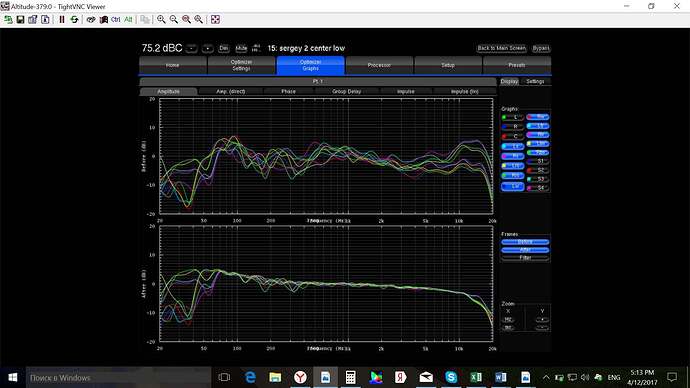Viewport: 690px width, 388px height.
Task: Toggle the S3 channel graph
Action: click(538, 179)
